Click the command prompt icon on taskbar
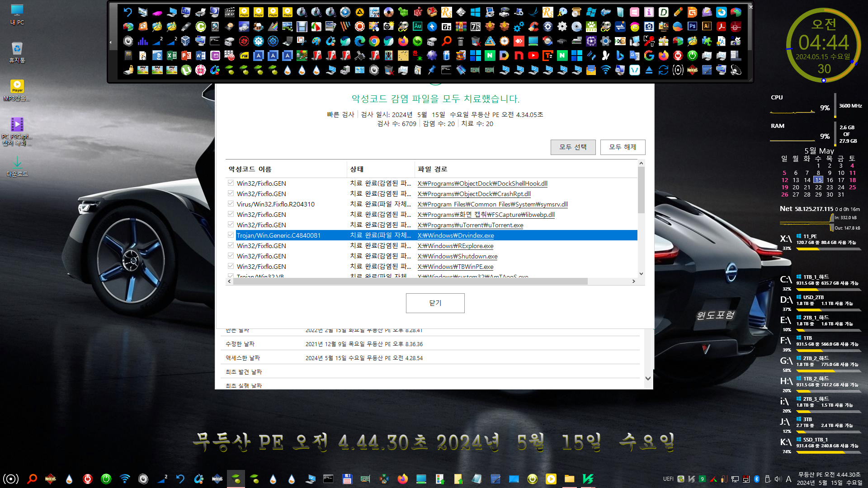Screen dimensions: 868x488 click(328, 479)
